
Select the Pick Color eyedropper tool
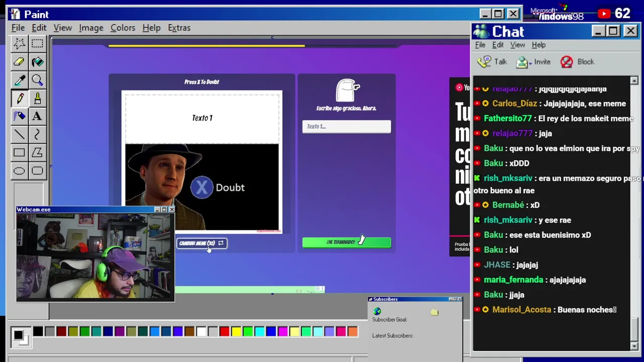(x=19, y=80)
